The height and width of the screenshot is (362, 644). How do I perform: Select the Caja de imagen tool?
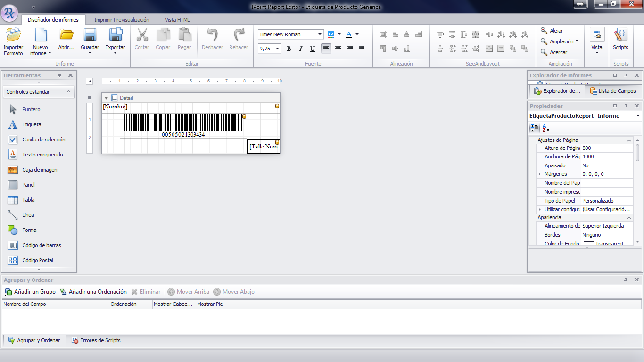40,170
